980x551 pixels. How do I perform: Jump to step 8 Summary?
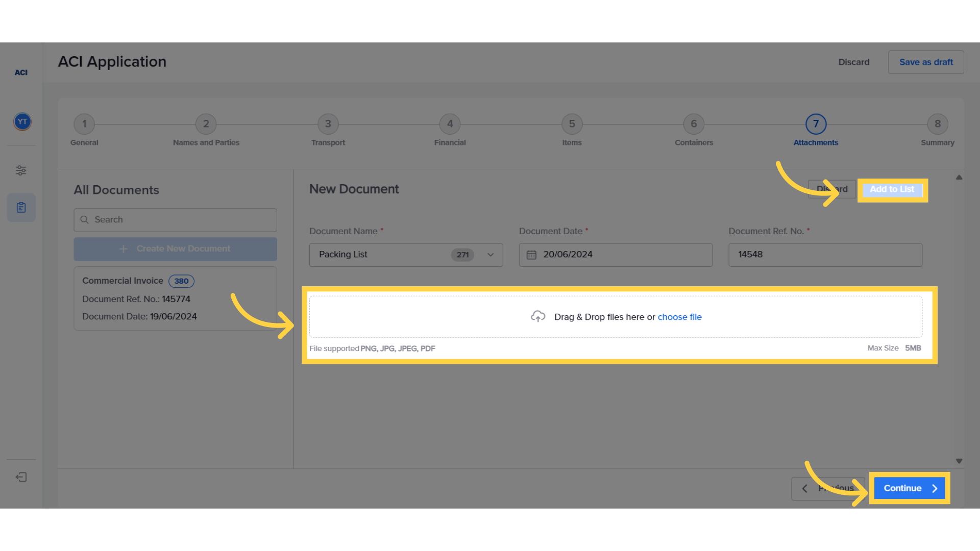(x=937, y=124)
